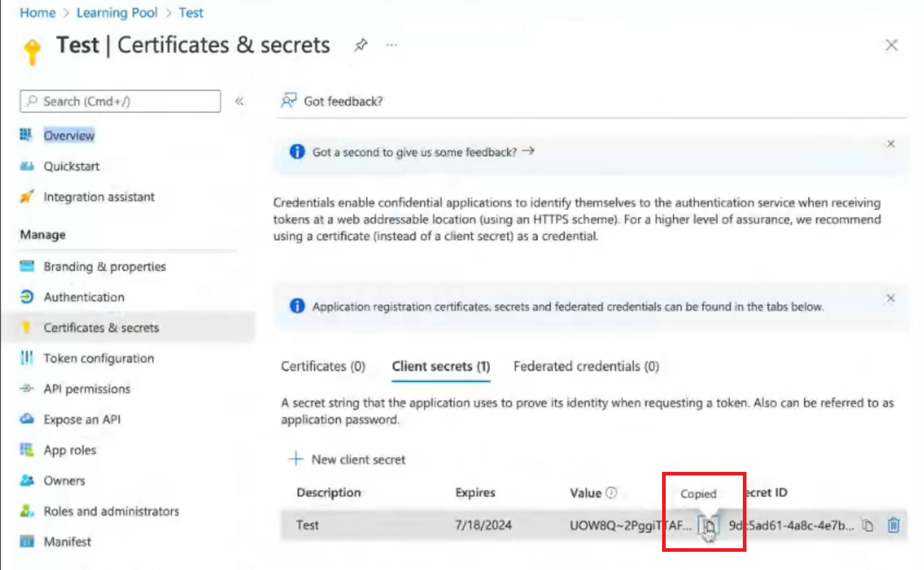The width and height of the screenshot is (924, 570).
Task: Copy the Secret ID to clipboard
Action: point(867,525)
